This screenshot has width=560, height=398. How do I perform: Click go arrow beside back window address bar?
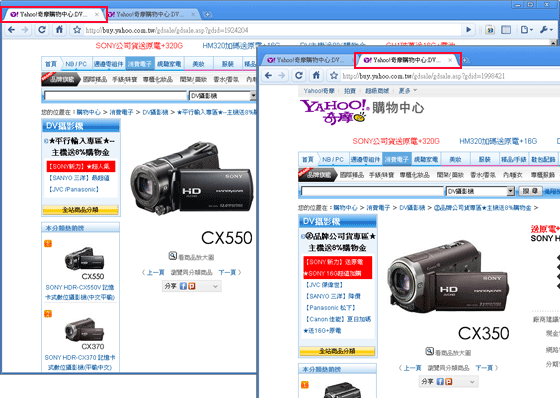469,30
